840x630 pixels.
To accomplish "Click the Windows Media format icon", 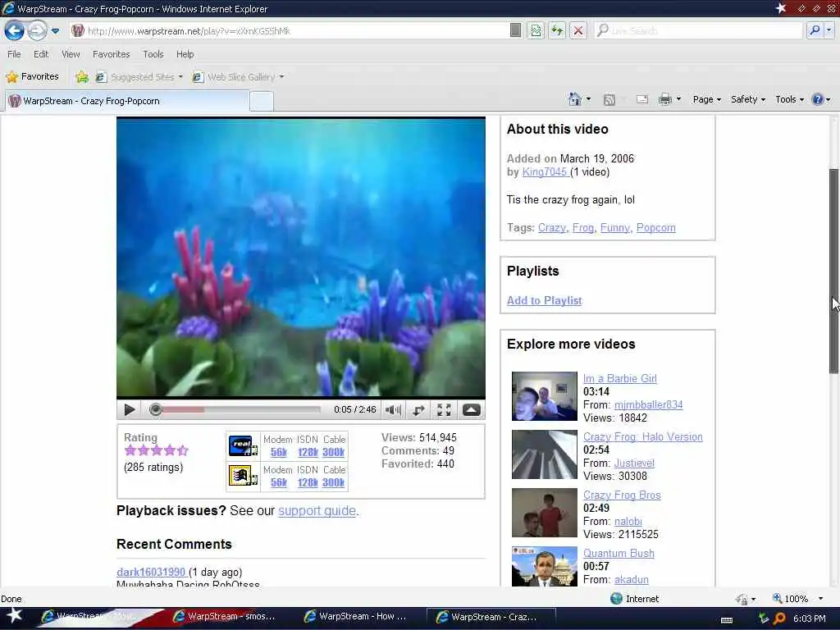I will [242, 476].
